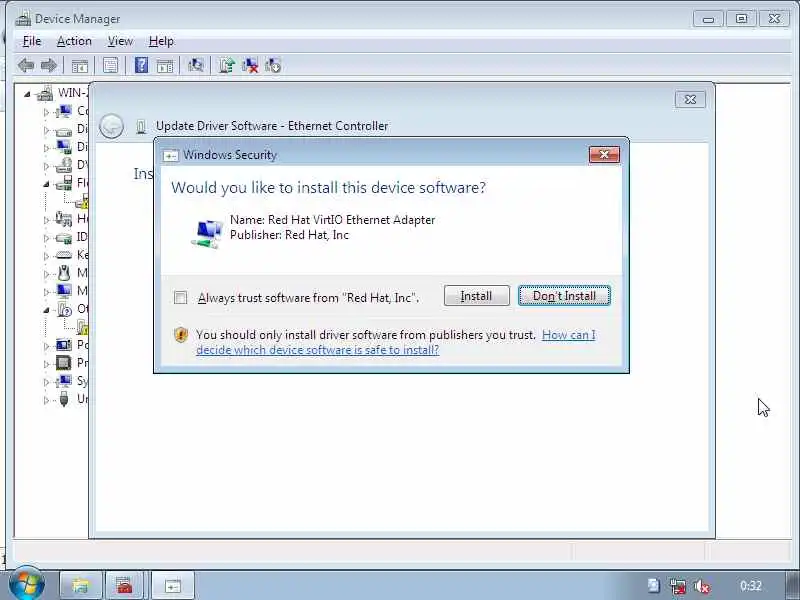
Task: Collapse the Floppy controllers node
Action: tap(46, 184)
